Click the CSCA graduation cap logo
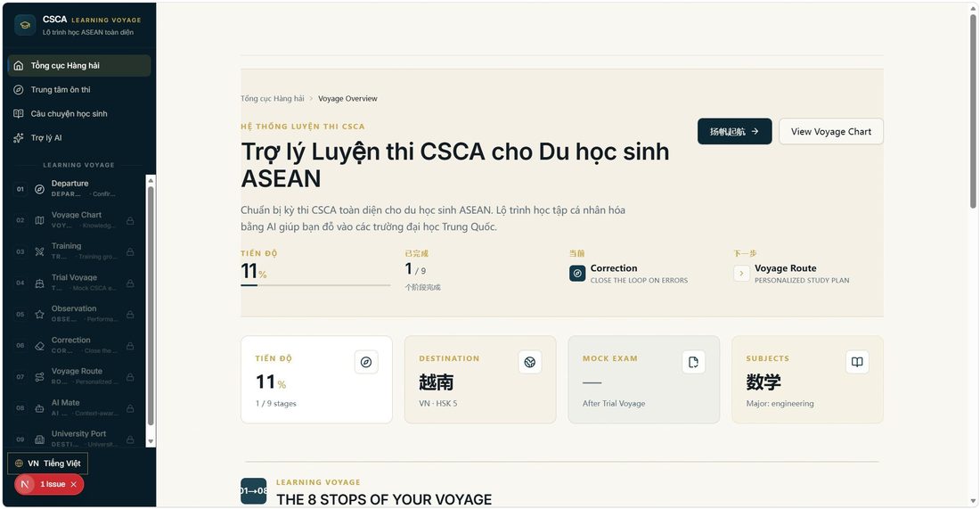The width and height of the screenshot is (980, 509). pos(25,25)
